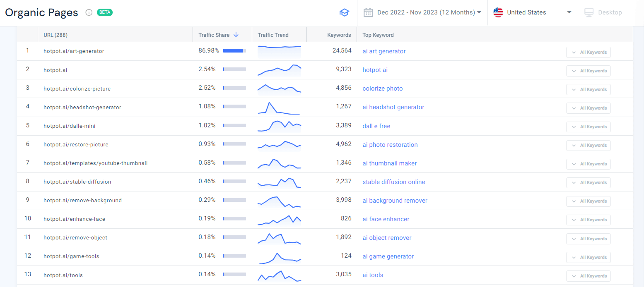This screenshot has height=287, width=644.
Task: Open the graduation cap education icon
Action: tap(344, 12)
